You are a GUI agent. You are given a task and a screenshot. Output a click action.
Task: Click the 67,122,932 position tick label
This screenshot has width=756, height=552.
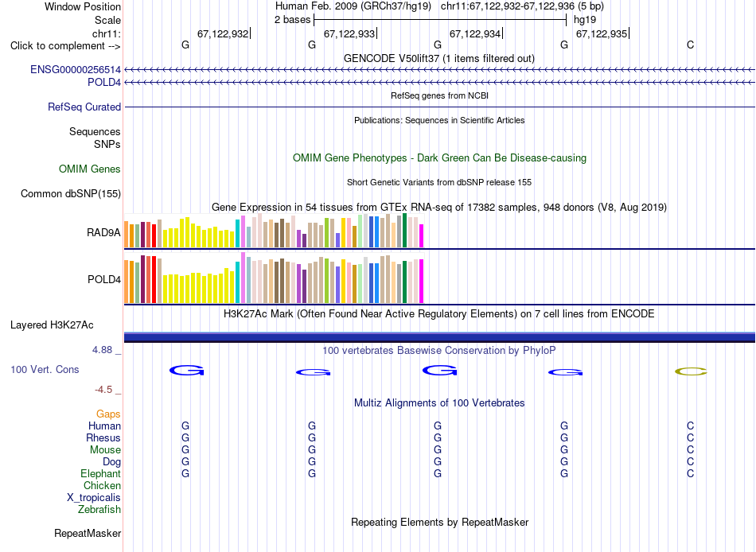pyautogui.click(x=223, y=33)
